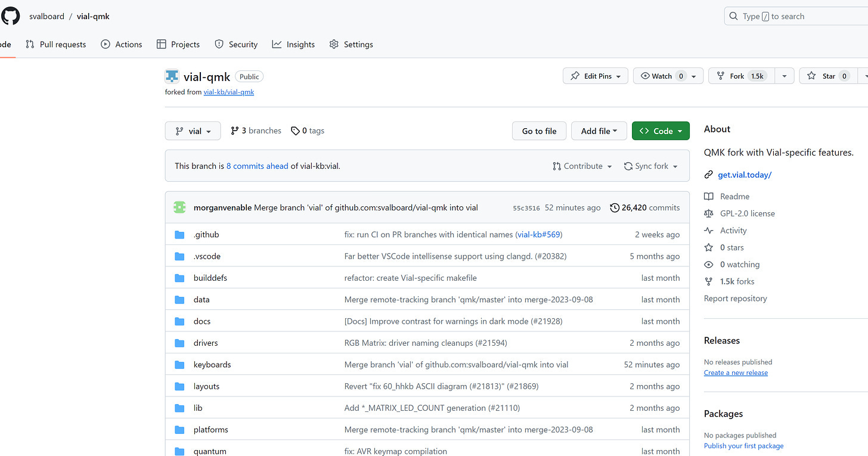
Task: Click the keyboards folder icon
Action: 179,365
